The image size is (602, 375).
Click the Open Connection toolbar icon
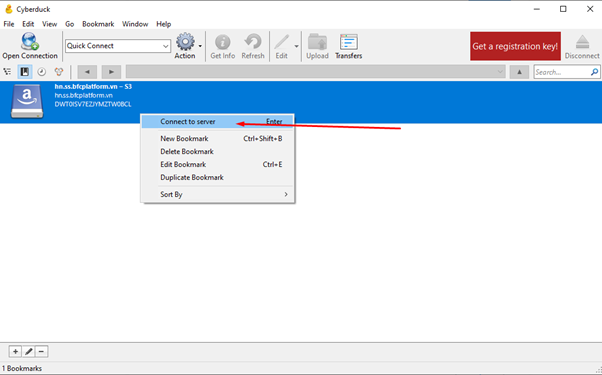tap(30, 41)
